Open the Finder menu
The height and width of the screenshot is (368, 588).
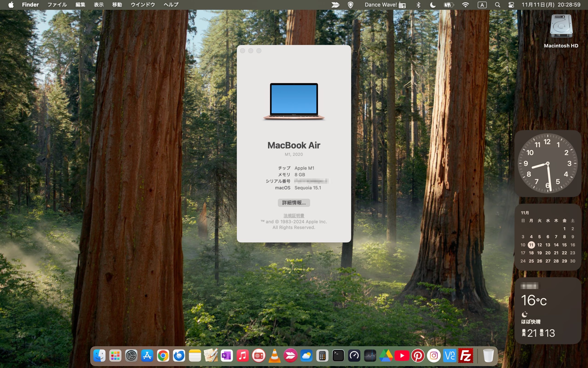pyautogui.click(x=30, y=5)
